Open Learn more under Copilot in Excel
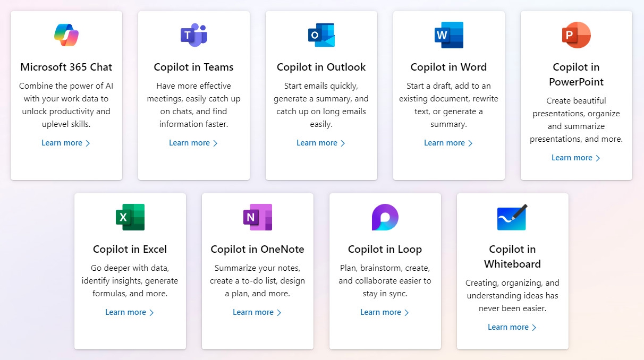 pyautogui.click(x=130, y=312)
